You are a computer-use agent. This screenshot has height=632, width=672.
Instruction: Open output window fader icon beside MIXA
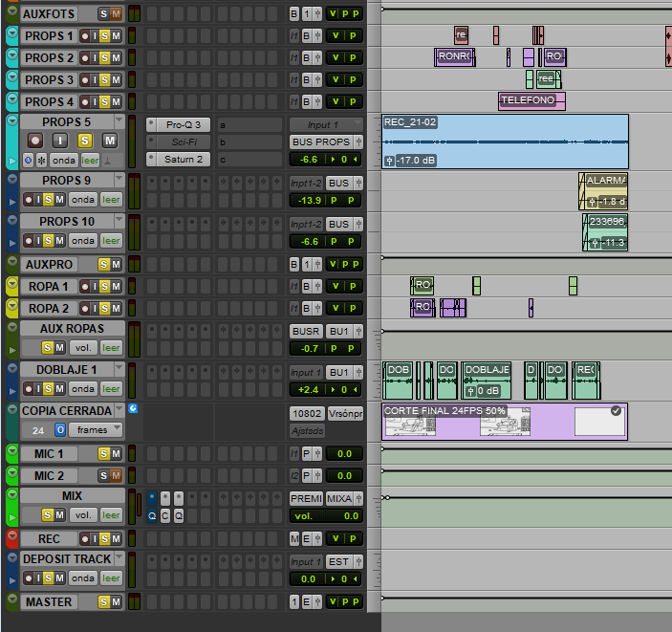358,499
